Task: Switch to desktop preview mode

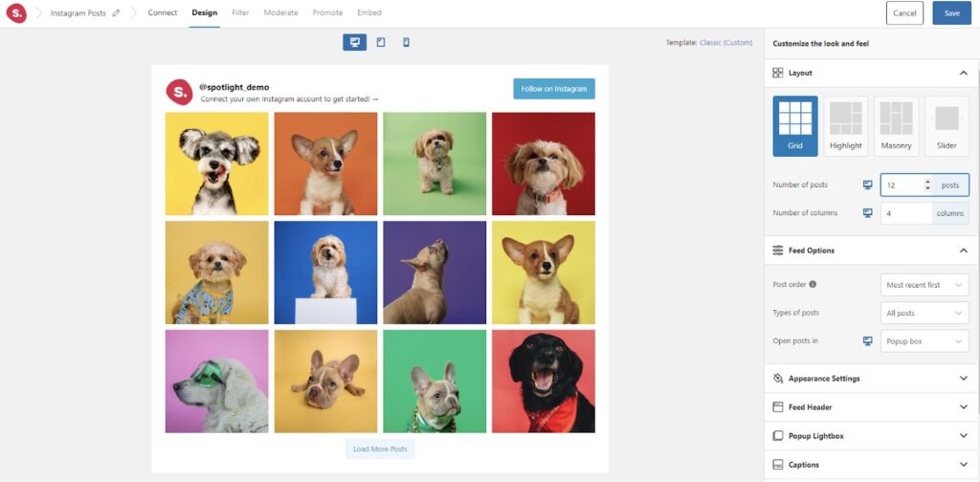Action: click(x=354, y=42)
